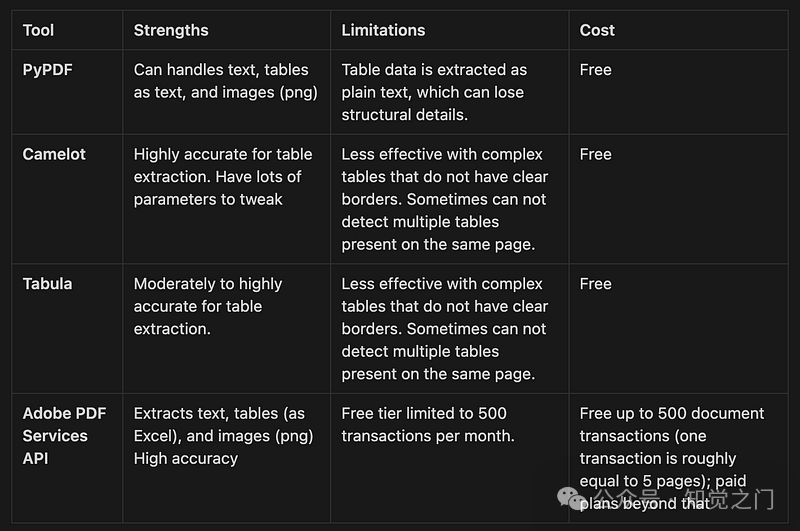Click Camelot's limitations description cell
Image resolution: width=800 pixels, height=531 pixels.
(x=444, y=199)
